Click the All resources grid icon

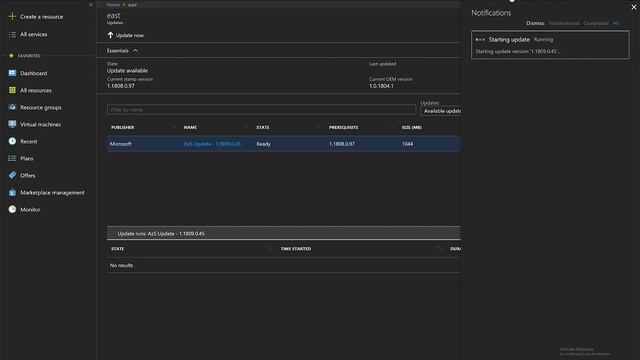point(12,90)
